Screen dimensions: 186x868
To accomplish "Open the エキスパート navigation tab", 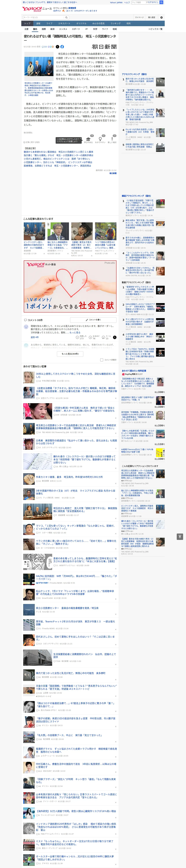I will point(64,24).
